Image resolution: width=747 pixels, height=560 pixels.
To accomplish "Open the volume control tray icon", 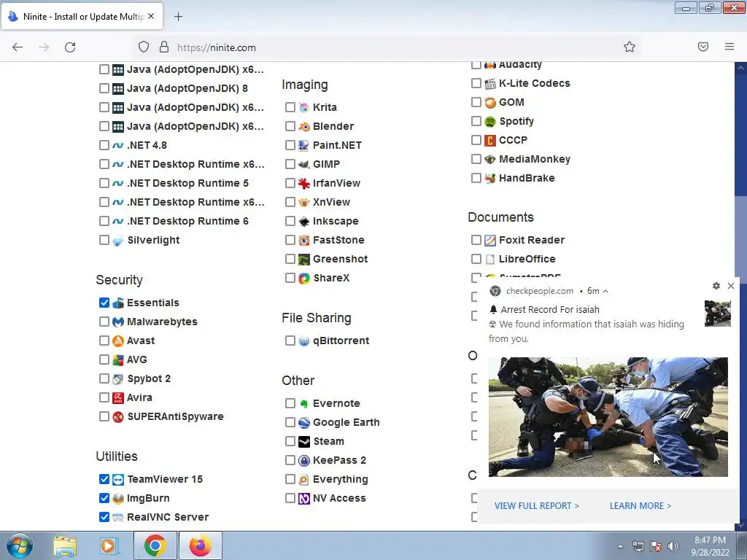I will (673, 546).
